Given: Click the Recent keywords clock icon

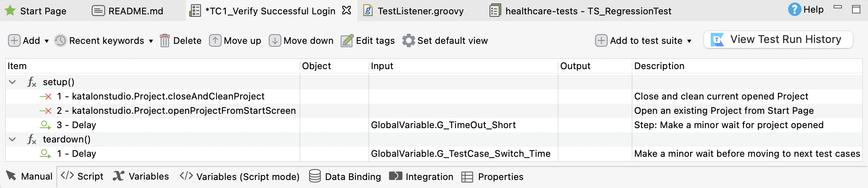Looking at the screenshot, I should pyautogui.click(x=61, y=41).
